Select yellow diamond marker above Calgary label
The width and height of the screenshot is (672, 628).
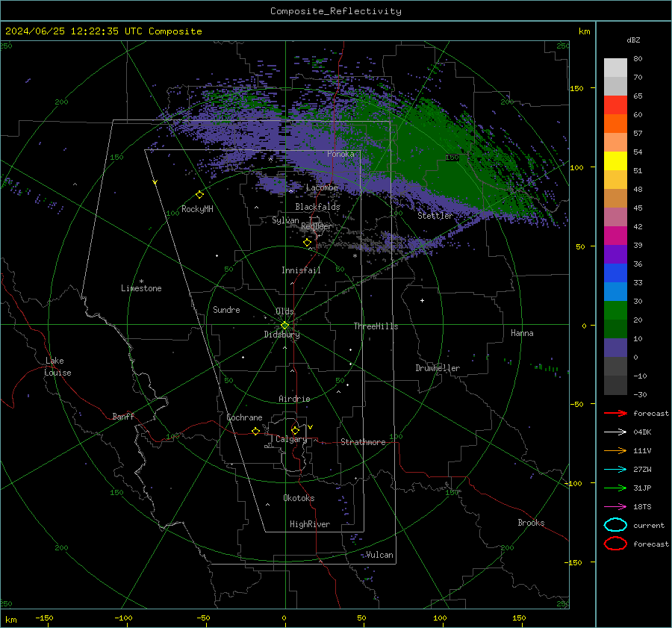pyautogui.click(x=295, y=430)
